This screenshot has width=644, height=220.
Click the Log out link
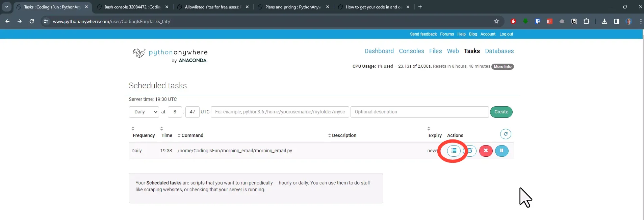click(506, 34)
